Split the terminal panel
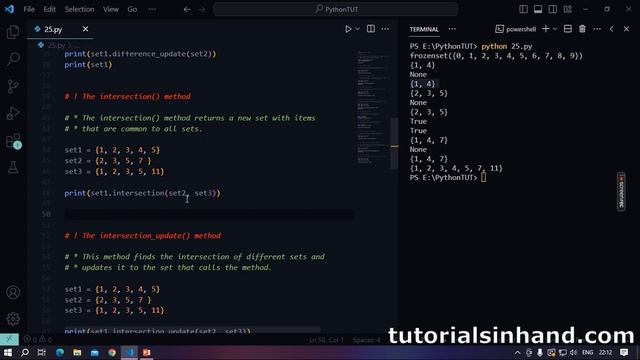640x360 pixels. point(567,29)
